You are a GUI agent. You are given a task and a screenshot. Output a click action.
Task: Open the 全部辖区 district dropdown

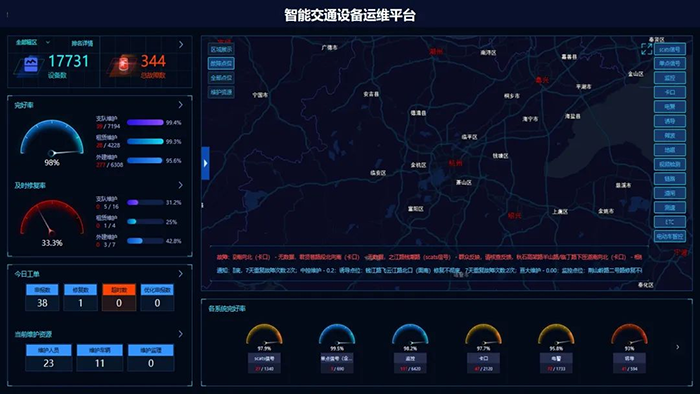tap(33, 42)
